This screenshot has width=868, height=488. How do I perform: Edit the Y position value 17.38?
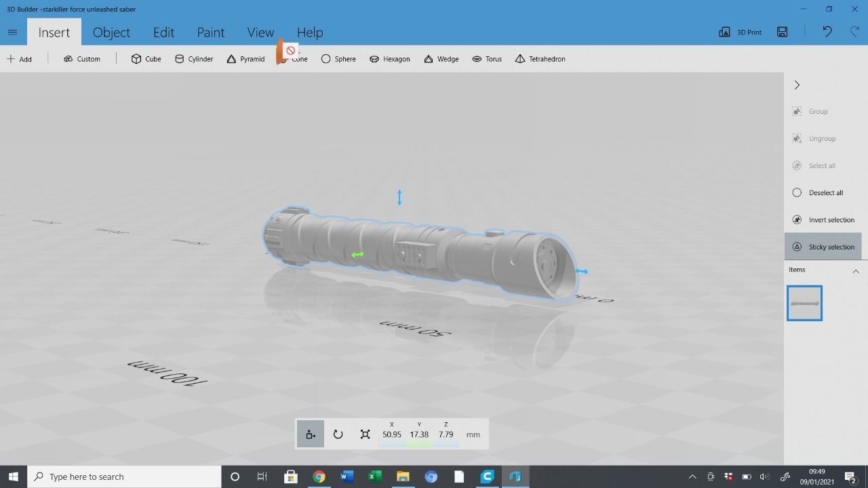pos(419,434)
